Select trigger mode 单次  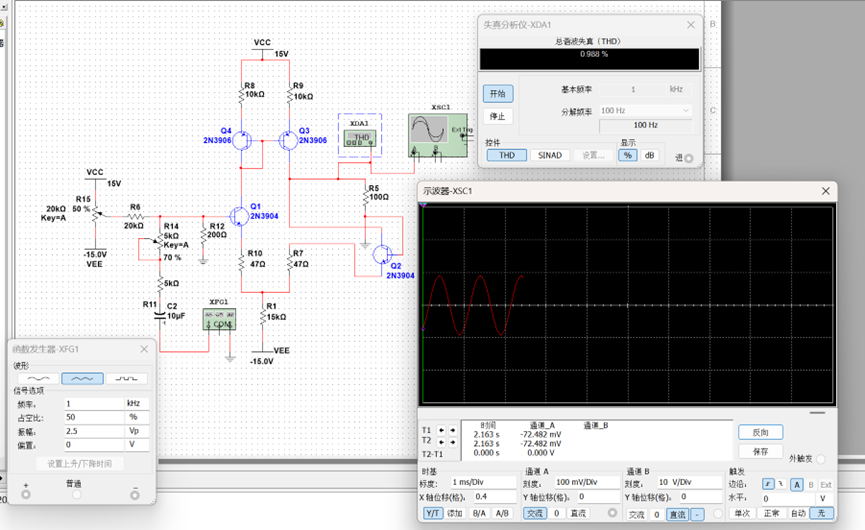click(x=742, y=513)
